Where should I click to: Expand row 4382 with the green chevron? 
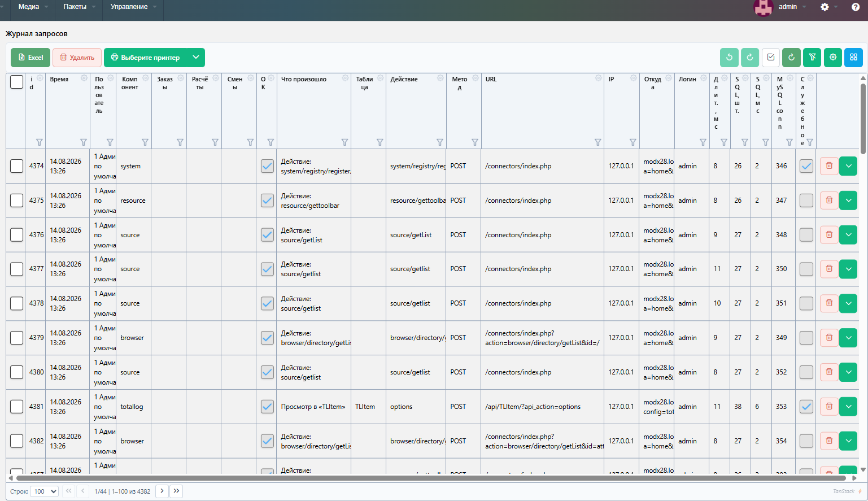pyautogui.click(x=848, y=441)
